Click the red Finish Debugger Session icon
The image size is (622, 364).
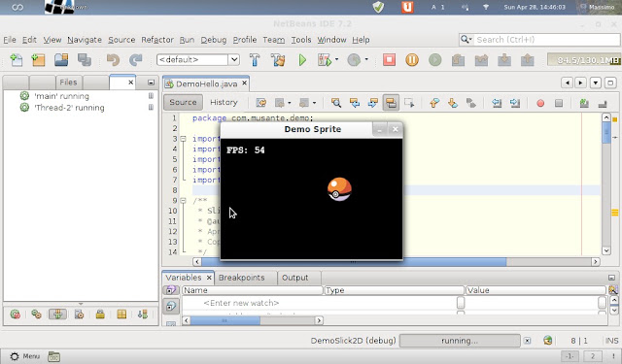389,60
